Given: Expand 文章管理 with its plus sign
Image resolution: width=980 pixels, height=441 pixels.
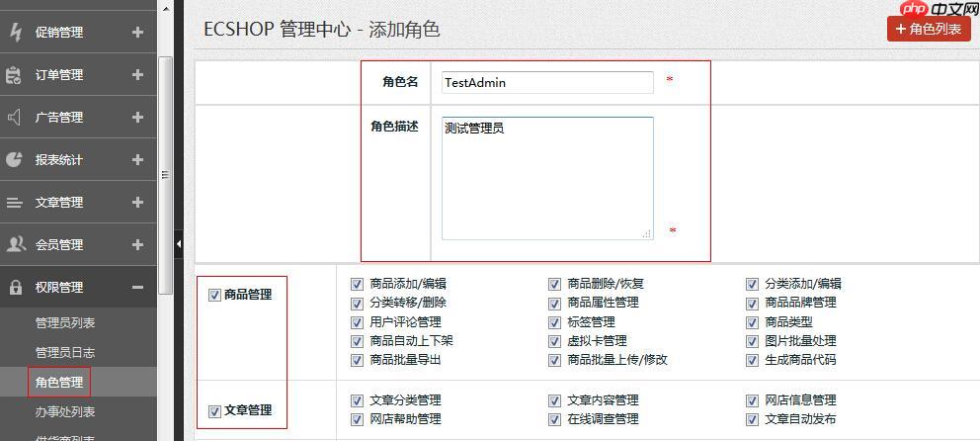Looking at the screenshot, I should click(138, 203).
